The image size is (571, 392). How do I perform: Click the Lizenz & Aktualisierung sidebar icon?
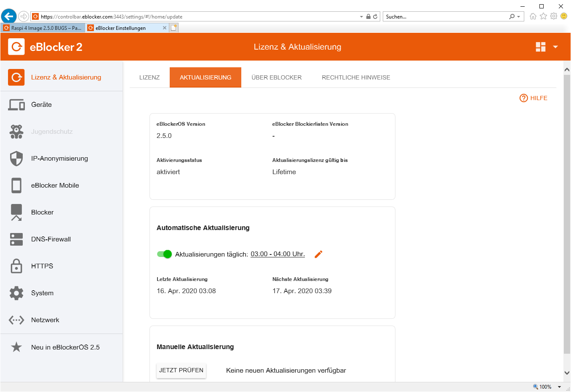[16, 77]
